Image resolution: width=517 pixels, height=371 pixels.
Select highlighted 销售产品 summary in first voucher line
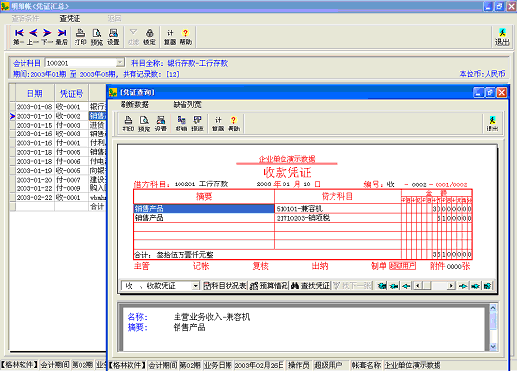(x=204, y=209)
